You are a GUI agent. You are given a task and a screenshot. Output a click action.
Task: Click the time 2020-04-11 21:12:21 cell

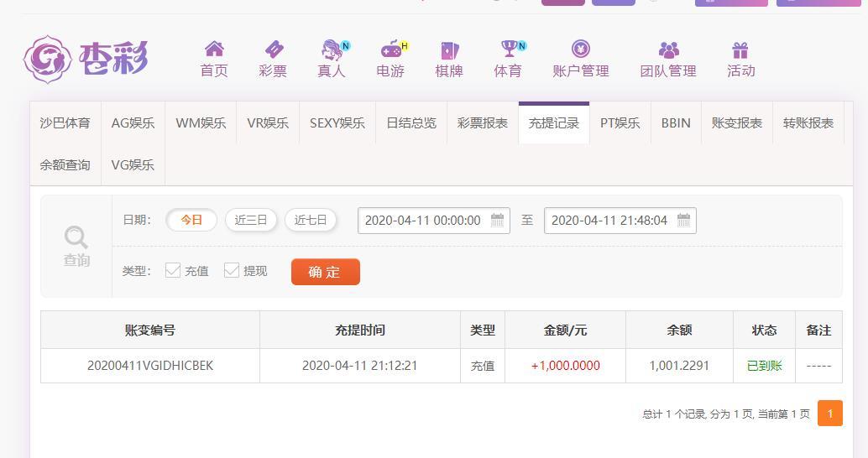(x=360, y=366)
